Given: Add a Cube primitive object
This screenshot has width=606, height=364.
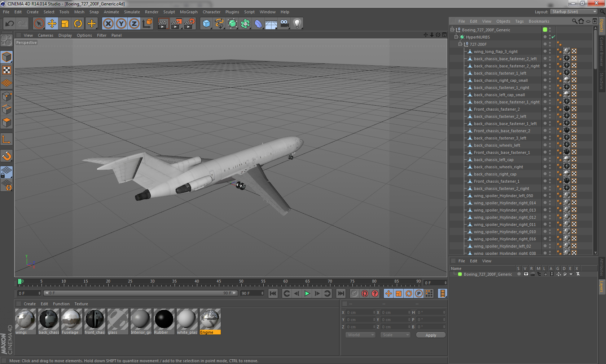Looking at the screenshot, I should [x=206, y=24].
